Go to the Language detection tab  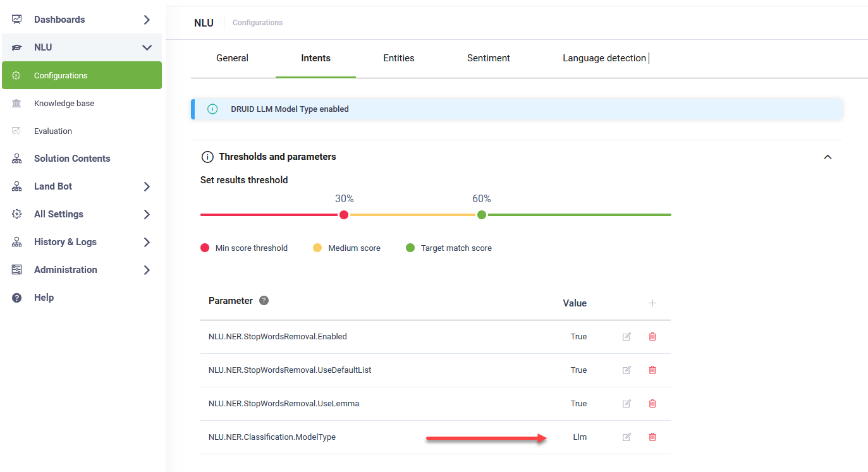click(604, 58)
